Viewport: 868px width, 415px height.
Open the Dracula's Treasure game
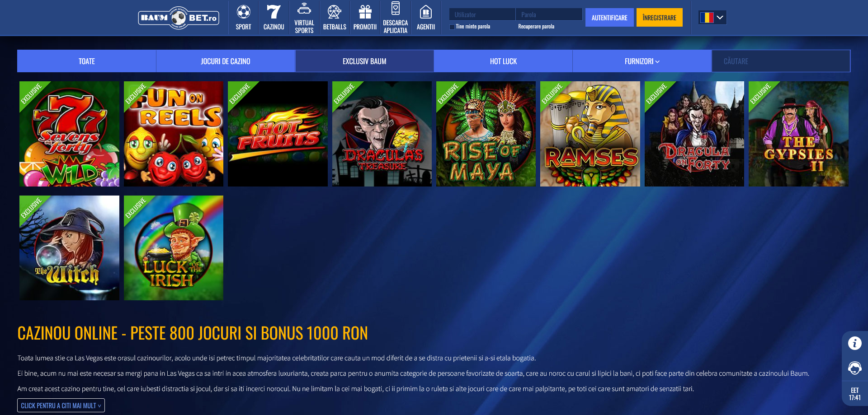(x=382, y=134)
